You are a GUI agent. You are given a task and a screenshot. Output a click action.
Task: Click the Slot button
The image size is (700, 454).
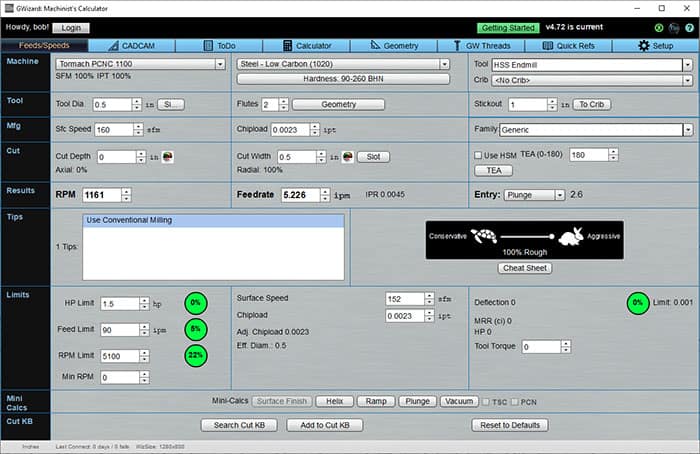[x=374, y=157]
